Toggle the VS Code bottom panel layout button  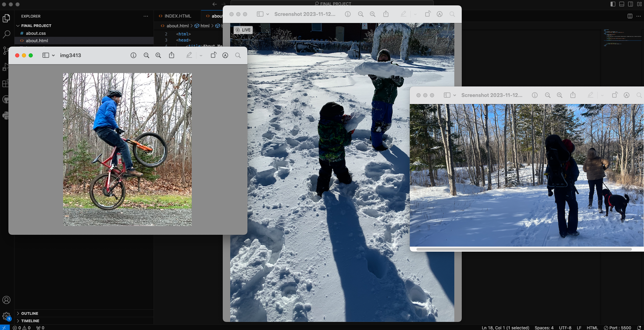point(622,4)
